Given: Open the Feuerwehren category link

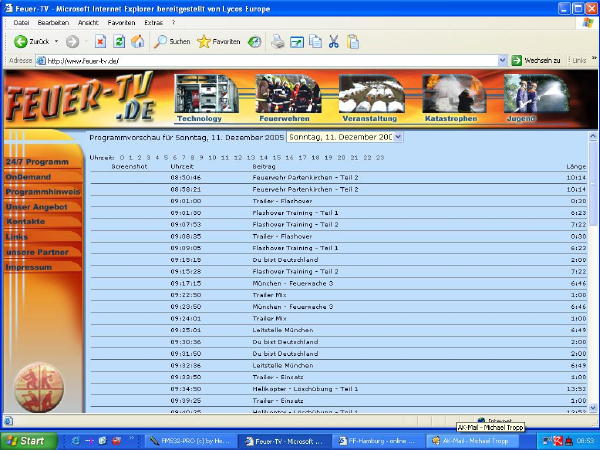Looking at the screenshot, I should tap(284, 119).
